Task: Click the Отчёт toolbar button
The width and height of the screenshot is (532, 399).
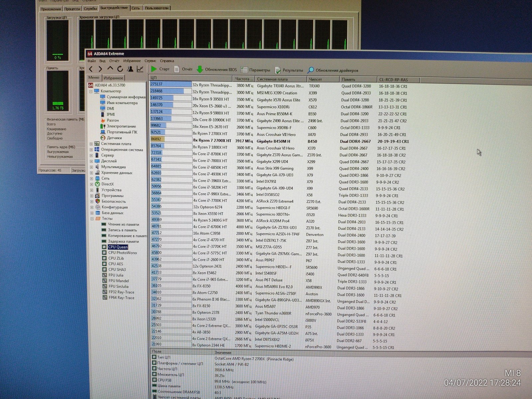Action: [x=183, y=69]
